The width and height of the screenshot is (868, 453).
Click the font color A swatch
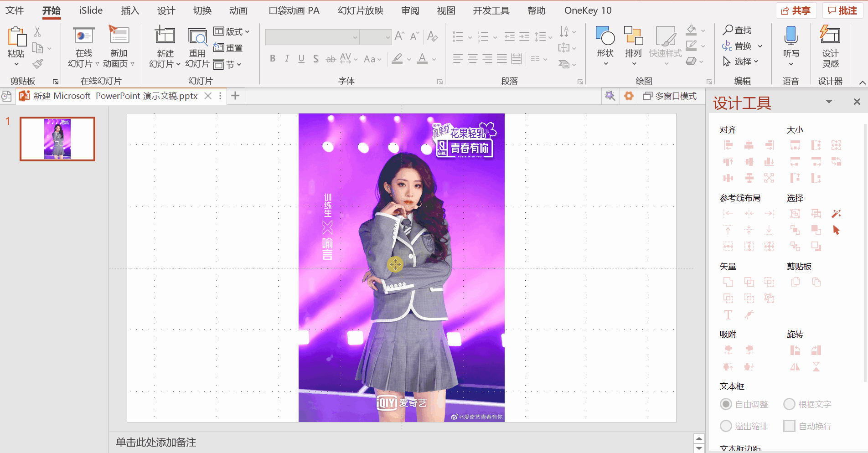click(x=423, y=59)
